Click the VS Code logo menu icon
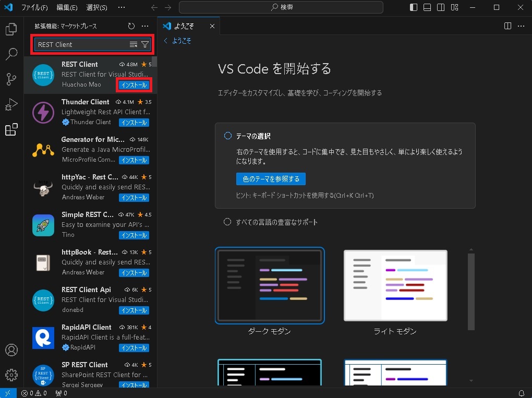 (x=8, y=7)
